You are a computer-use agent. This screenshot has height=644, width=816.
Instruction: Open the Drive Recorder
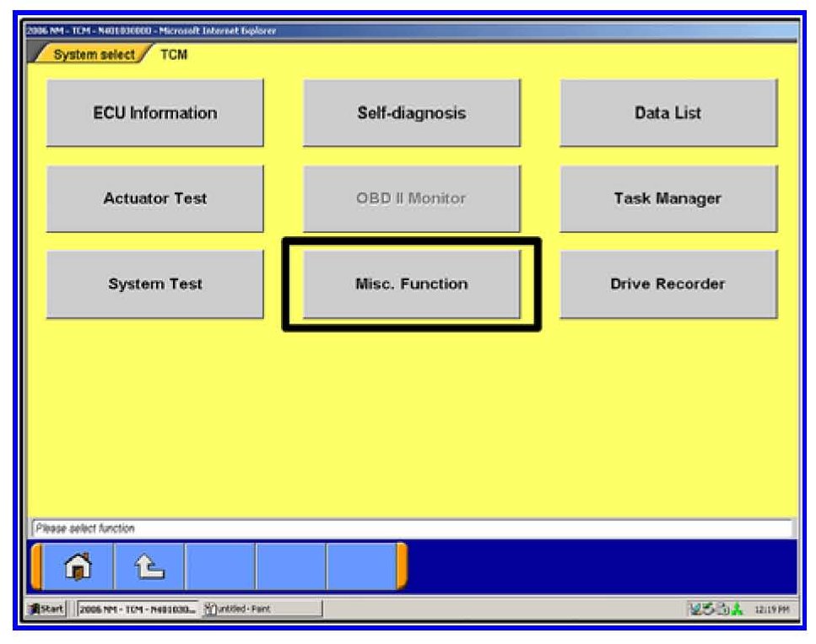pyautogui.click(x=667, y=284)
